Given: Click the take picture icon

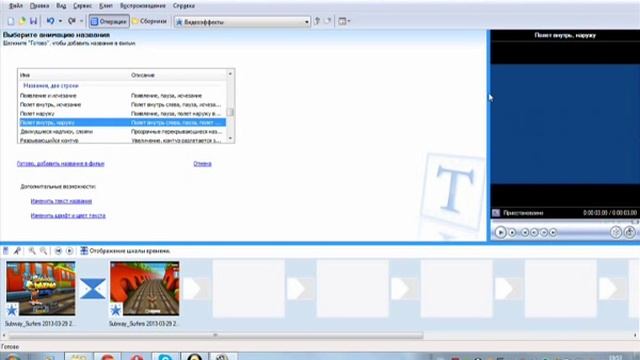Looking at the screenshot, I should [x=630, y=232].
